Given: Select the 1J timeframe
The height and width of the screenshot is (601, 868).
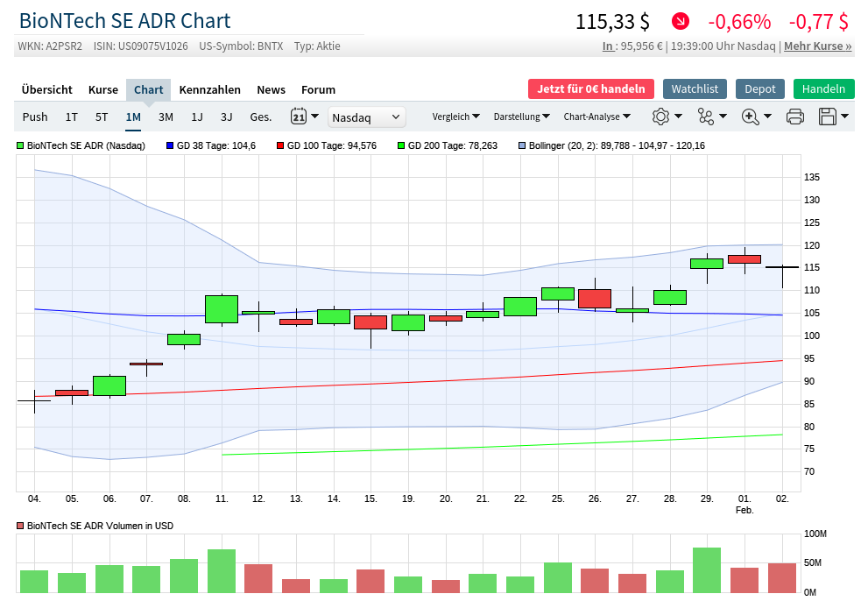Looking at the screenshot, I should tap(196, 117).
